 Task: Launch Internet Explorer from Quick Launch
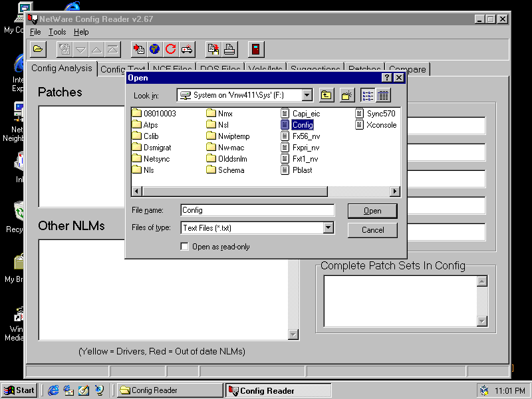coord(53,390)
